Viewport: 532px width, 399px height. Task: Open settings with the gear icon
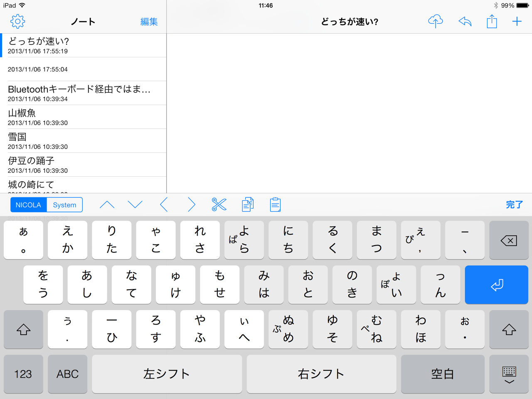(x=17, y=22)
